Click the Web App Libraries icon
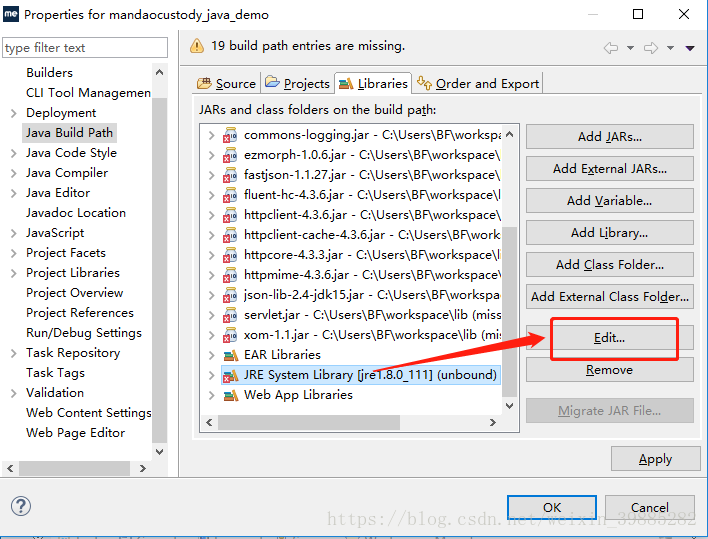The height and width of the screenshot is (539, 708). tap(231, 395)
